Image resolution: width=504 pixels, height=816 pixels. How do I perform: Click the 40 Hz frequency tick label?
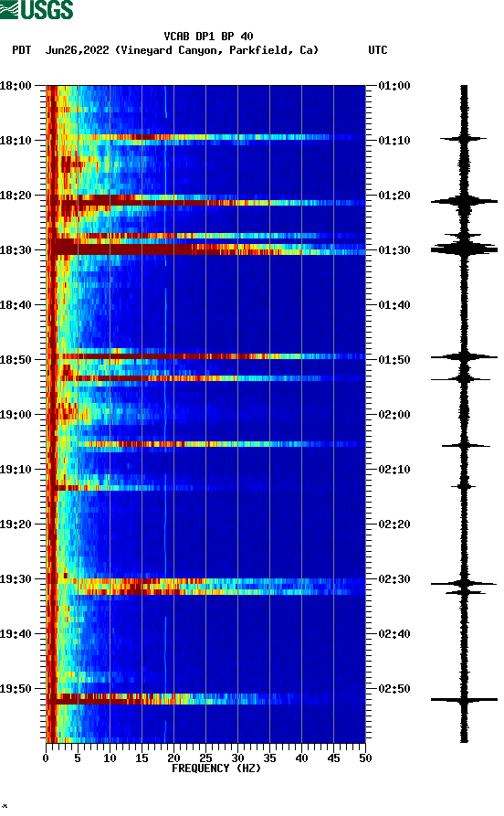pyautogui.click(x=301, y=758)
